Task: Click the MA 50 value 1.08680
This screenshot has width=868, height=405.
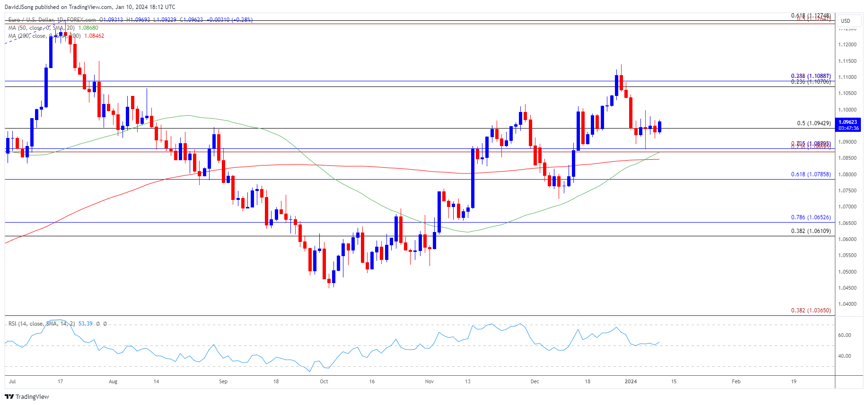Action: click(x=88, y=28)
